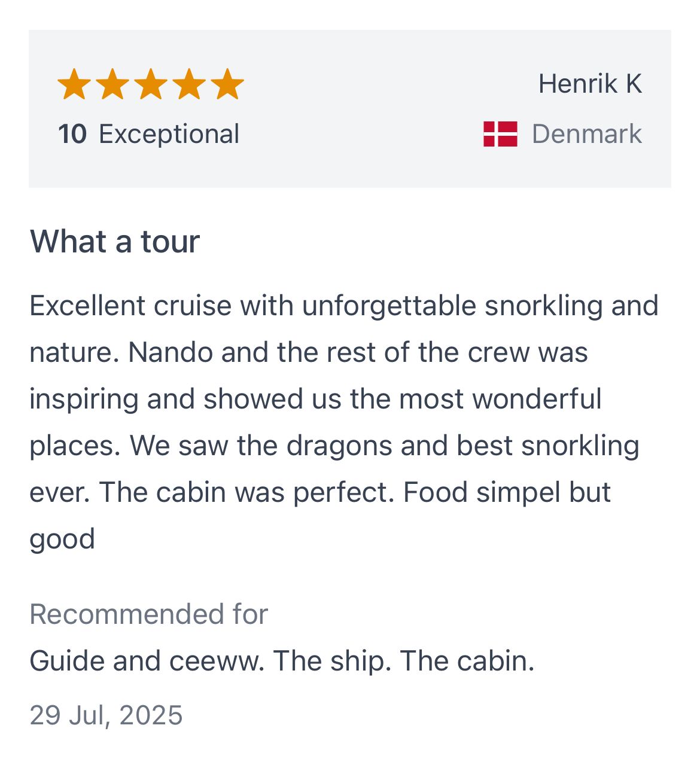Select the reviewer name Henrik K
Viewport: 700px width, 774px height.
[590, 84]
